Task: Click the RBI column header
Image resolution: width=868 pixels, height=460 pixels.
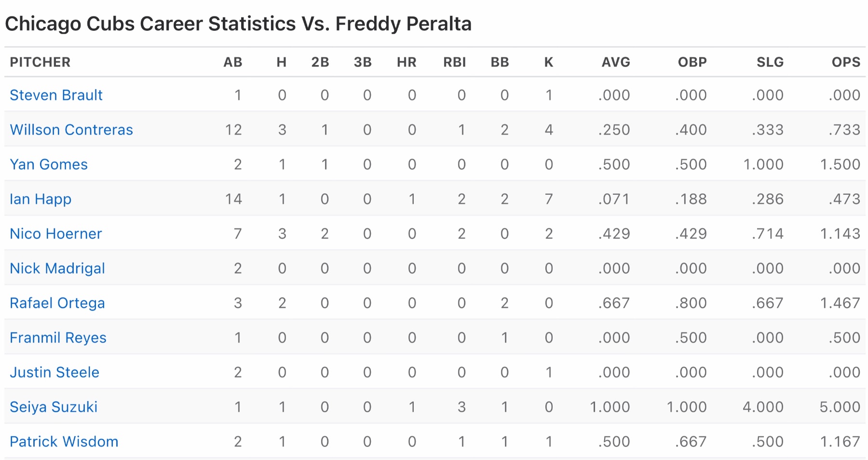Action: point(454,62)
